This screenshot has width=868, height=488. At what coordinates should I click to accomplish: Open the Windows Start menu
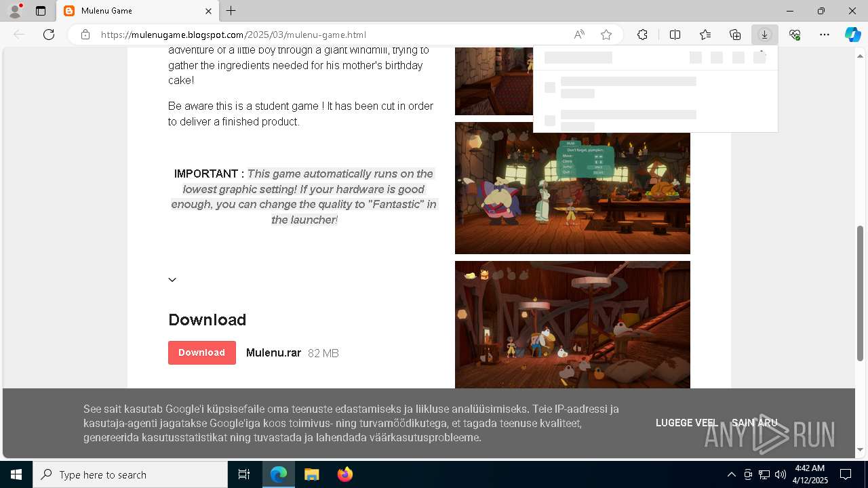point(16,474)
